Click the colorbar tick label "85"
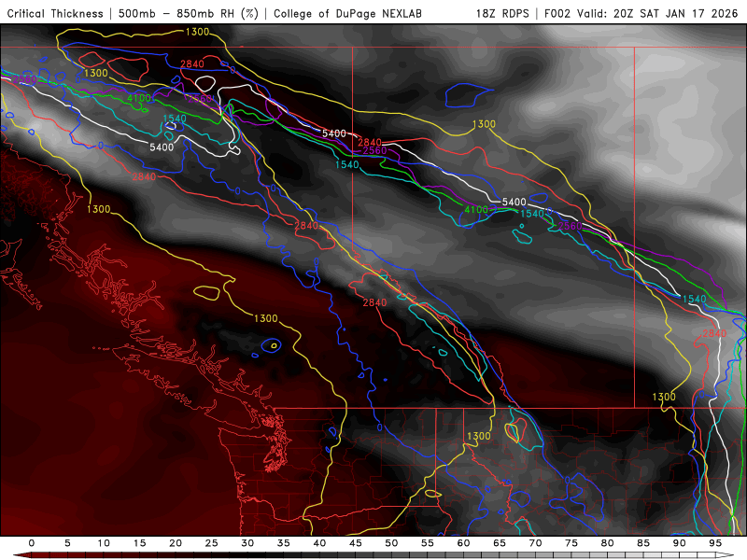This screenshot has height=560, width=747. [x=643, y=543]
